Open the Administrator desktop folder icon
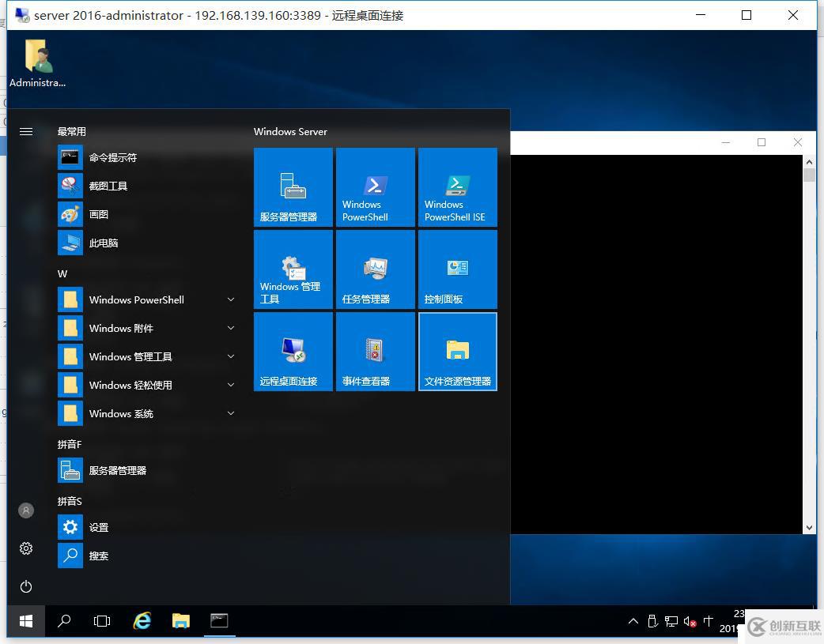 (37, 63)
